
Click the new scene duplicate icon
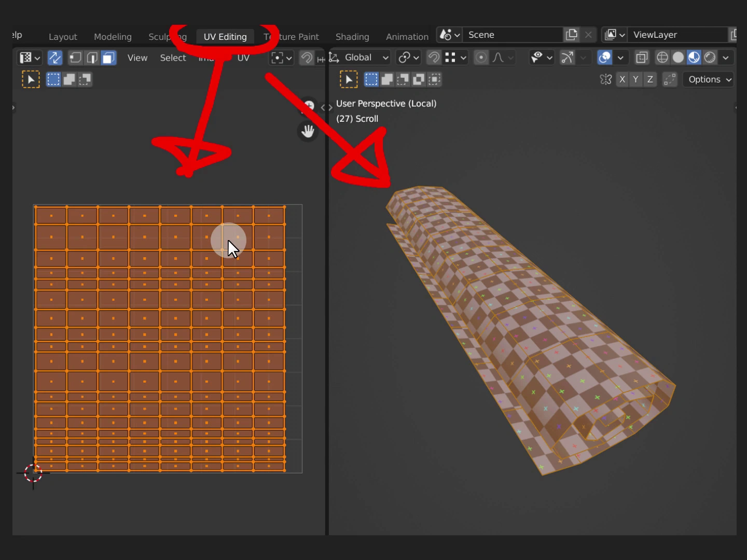(x=572, y=35)
